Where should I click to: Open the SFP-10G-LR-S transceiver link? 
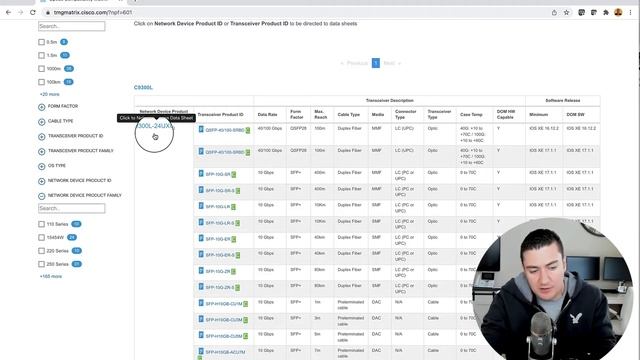220,223
